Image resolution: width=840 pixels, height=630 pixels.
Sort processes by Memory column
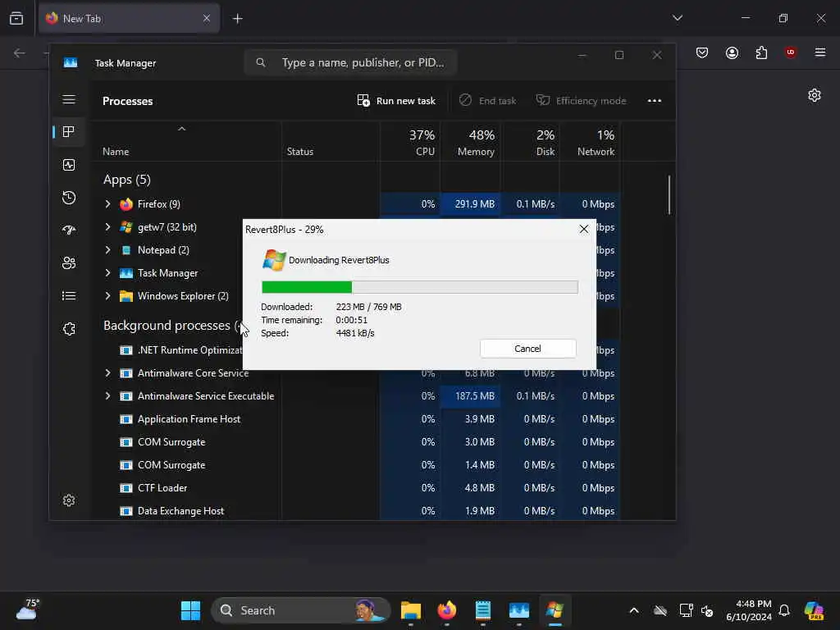pyautogui.click(x=470, y=142)
